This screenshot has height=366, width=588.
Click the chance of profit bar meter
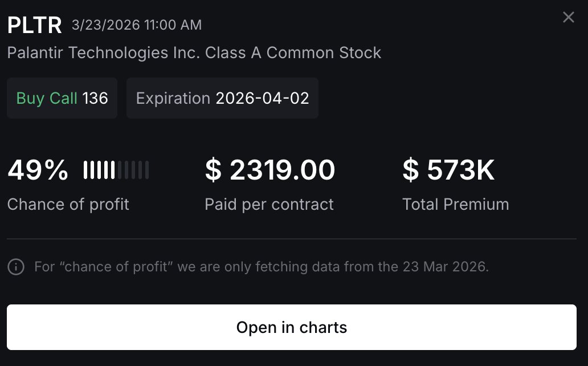point(116,170)
